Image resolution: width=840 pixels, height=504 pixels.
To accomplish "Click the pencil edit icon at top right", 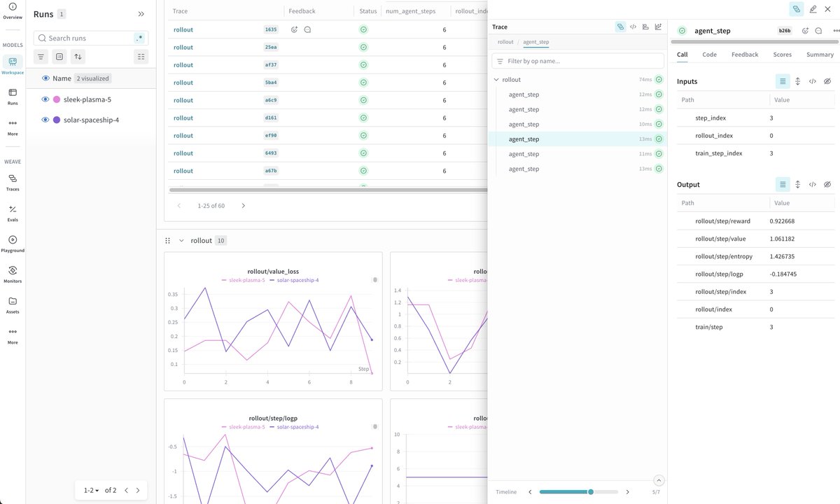I will point(813,9).
